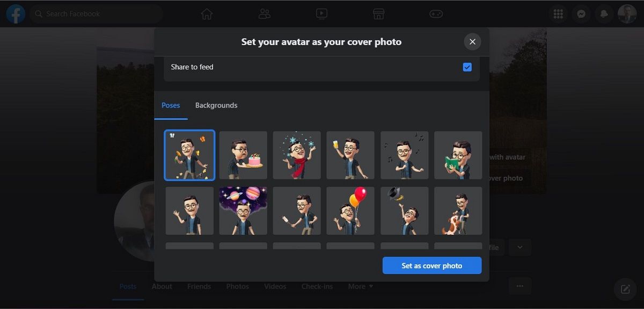This screenshot has width=644, height=309.
Task: Select the dancing avatar pose with music notes
Action: click(x=405, y=155)
